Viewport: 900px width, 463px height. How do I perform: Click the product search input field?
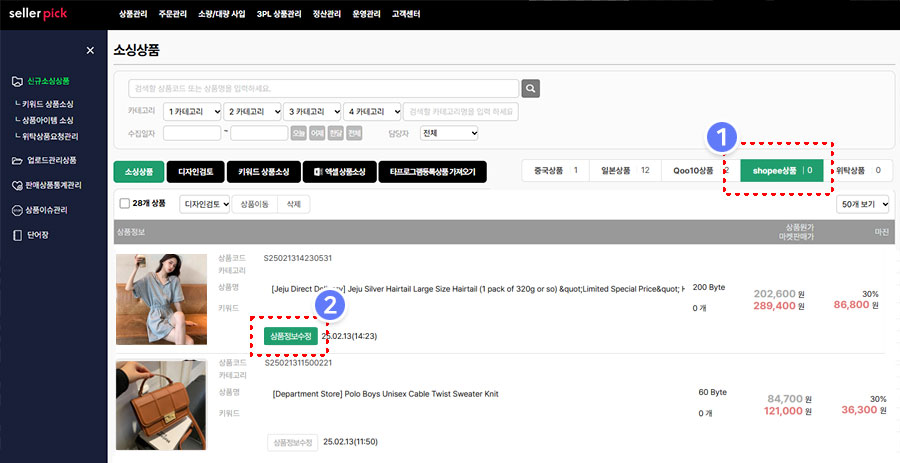click(324, 88)
